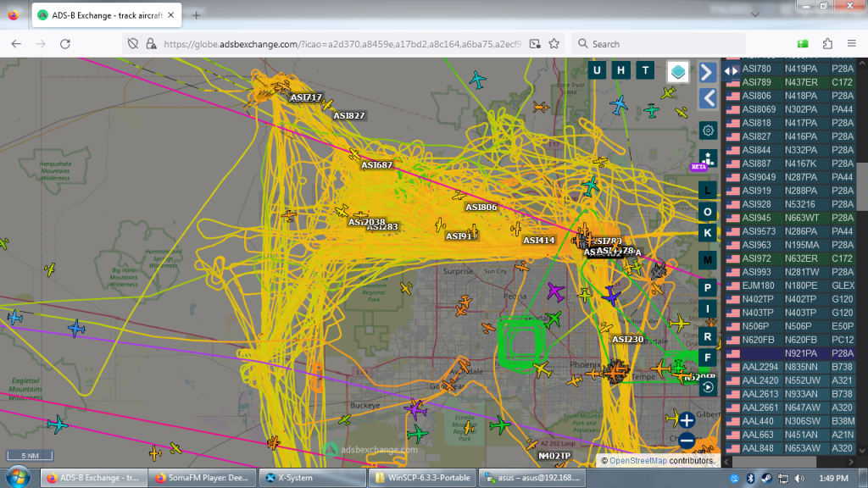Open volume speaker tray icon
The height and width of the screenshot is (488, 868).
[799, 478]
